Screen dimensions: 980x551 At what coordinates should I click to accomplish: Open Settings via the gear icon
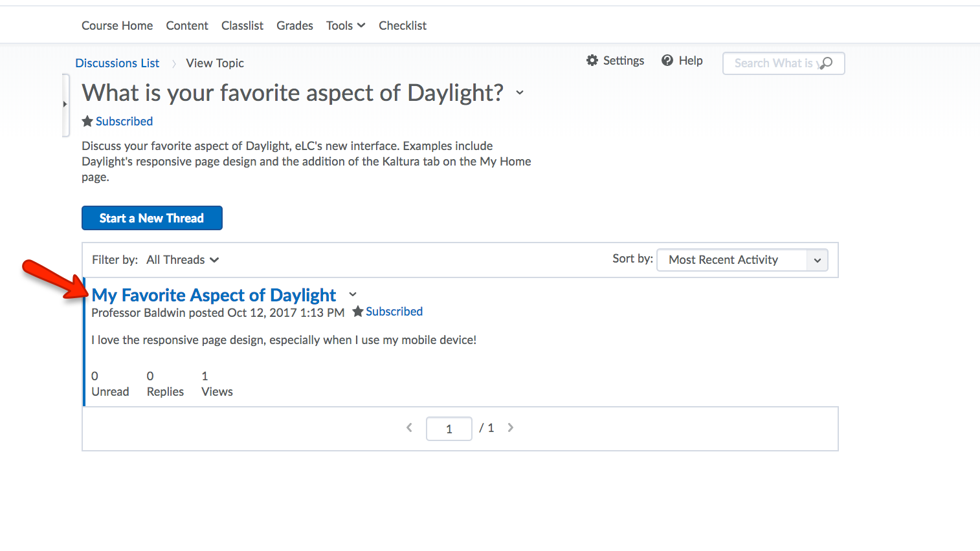[592, 61]
